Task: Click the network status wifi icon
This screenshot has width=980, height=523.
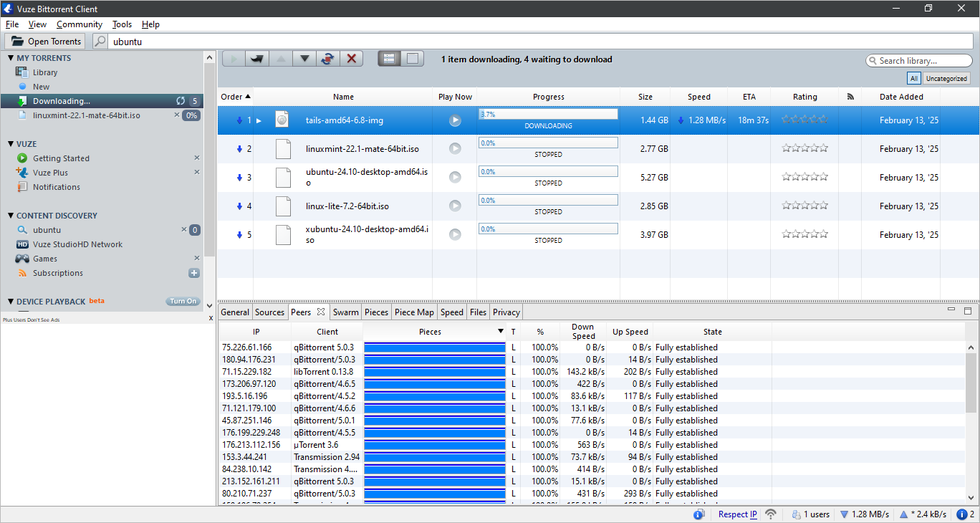Action: pos(771,514)
